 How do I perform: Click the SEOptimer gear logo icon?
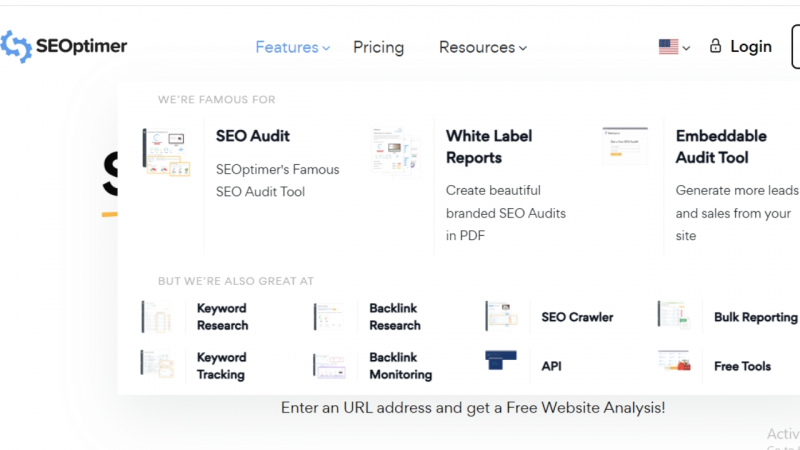(16, 46)
